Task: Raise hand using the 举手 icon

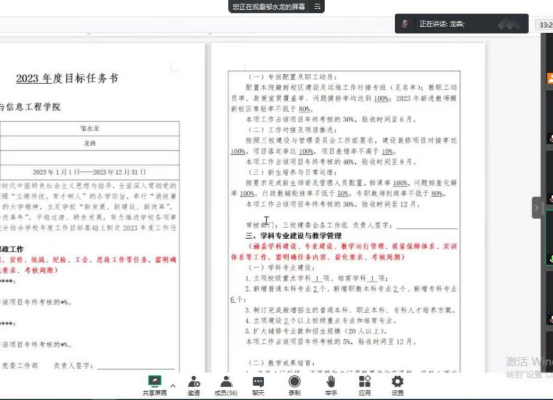Action: coord(331,386)
